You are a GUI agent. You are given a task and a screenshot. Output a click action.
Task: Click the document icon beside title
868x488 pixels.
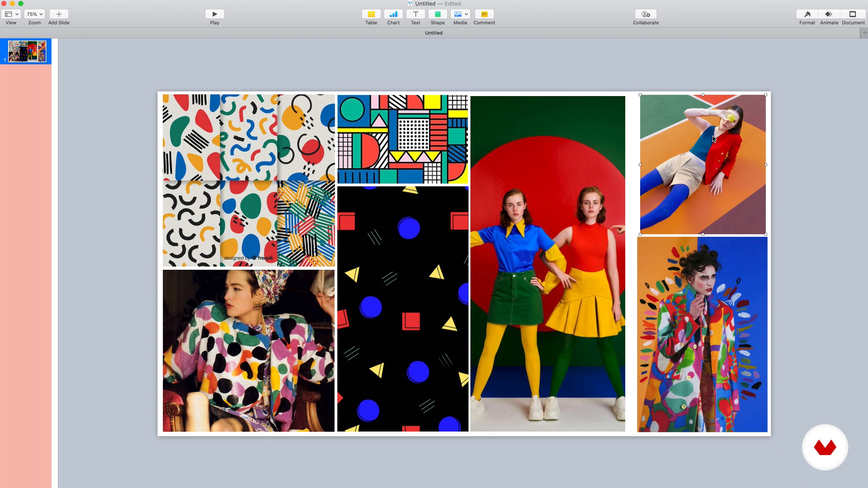coord(410,4)
